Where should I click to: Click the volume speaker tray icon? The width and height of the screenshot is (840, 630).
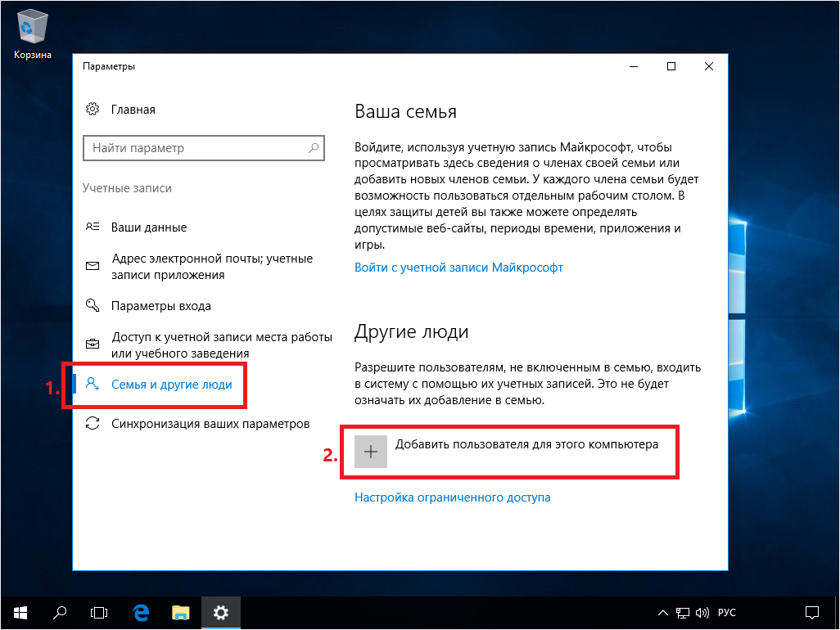[x=702, y=612]
